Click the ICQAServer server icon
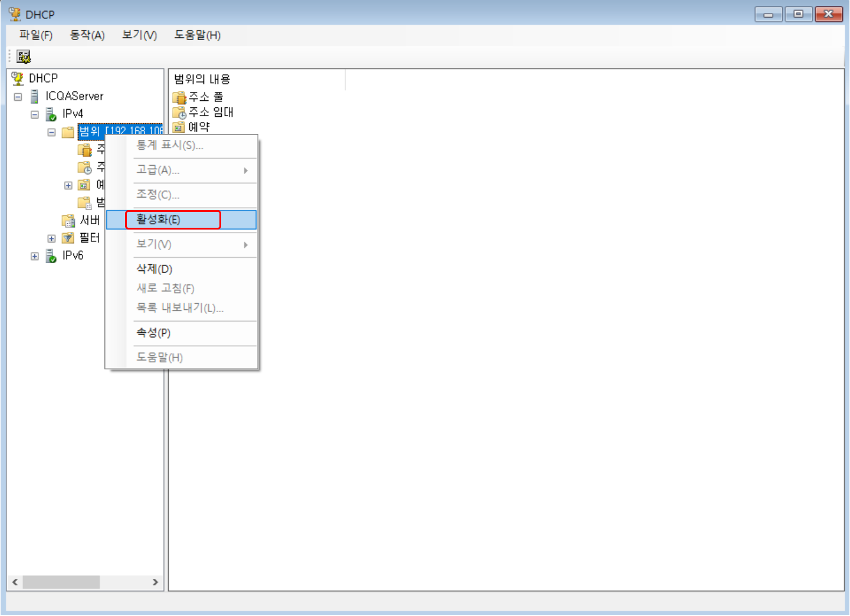The height and width of the screenshot is (616, 850). pos(35,96)
